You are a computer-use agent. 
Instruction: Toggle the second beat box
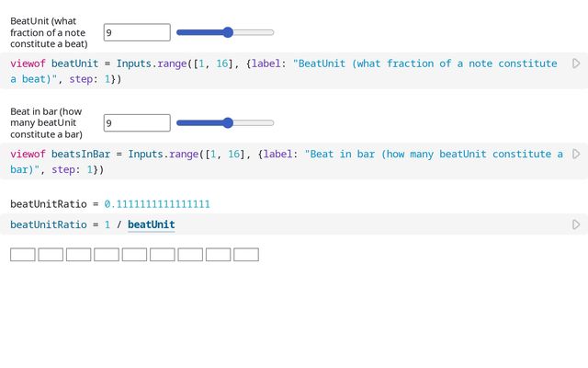coord(51,255)
